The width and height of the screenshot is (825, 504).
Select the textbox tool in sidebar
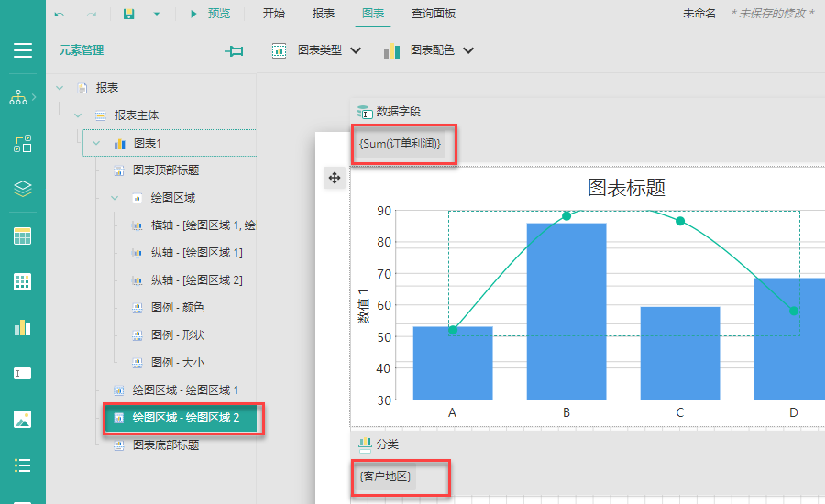(x=23, y=374)
